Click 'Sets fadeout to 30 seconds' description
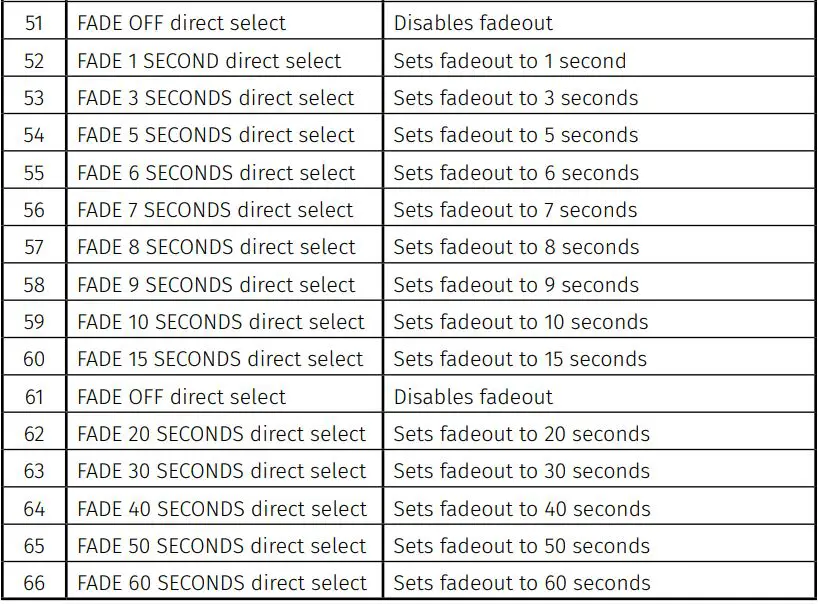The width and height of the screenshot is (818, 604). pos(521,471)
